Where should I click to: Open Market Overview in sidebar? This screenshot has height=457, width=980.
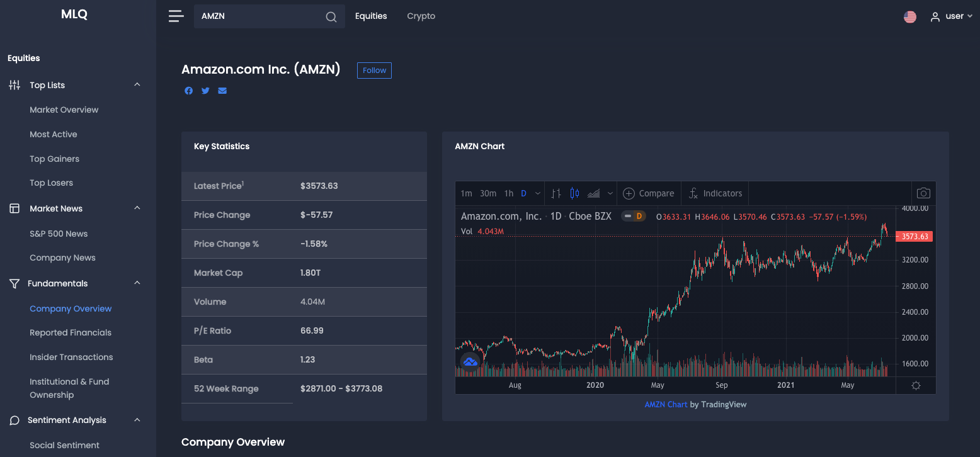coord(64,110)
